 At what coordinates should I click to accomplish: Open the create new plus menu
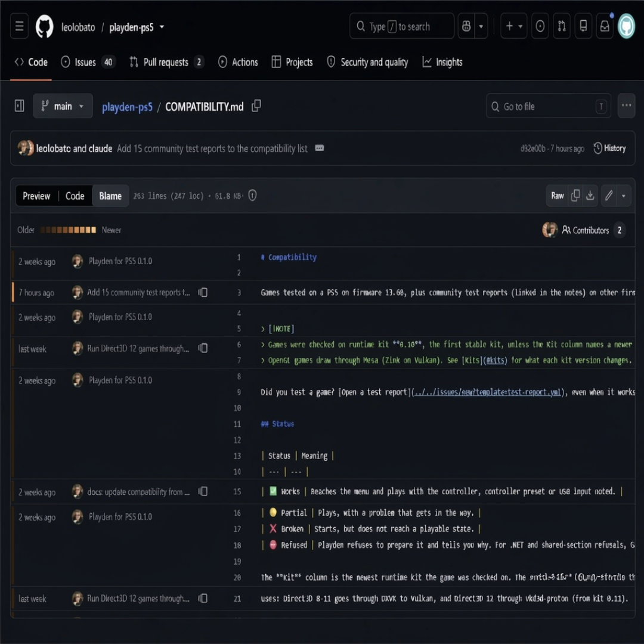(513, 26)
